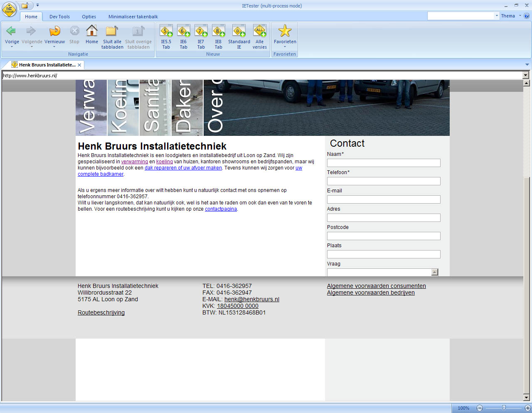Click the Plaats input field

pos(384,254)
